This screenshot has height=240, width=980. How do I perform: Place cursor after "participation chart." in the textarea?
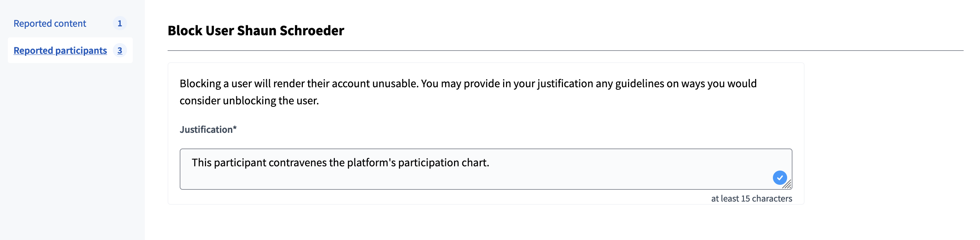[x=490, y=162]
